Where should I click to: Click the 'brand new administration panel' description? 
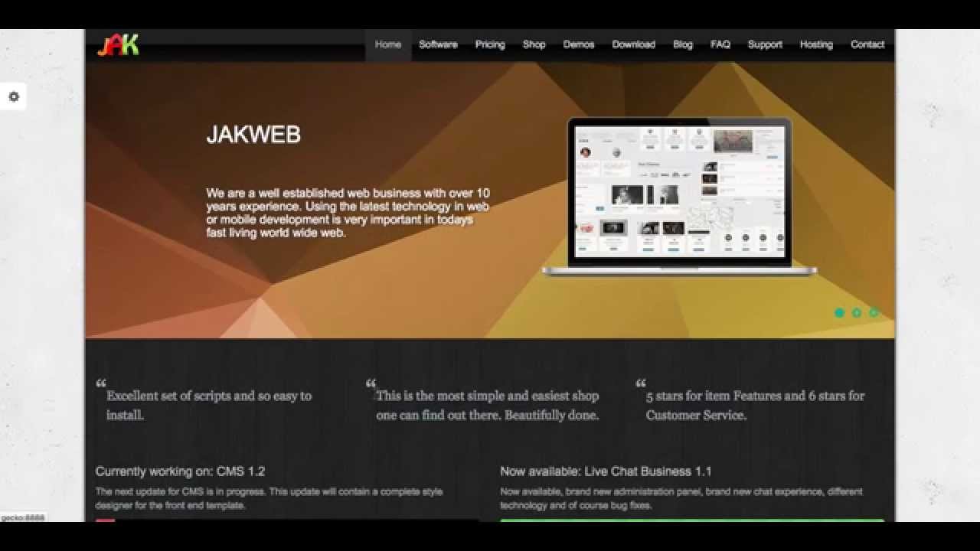(x=681, y=498)
